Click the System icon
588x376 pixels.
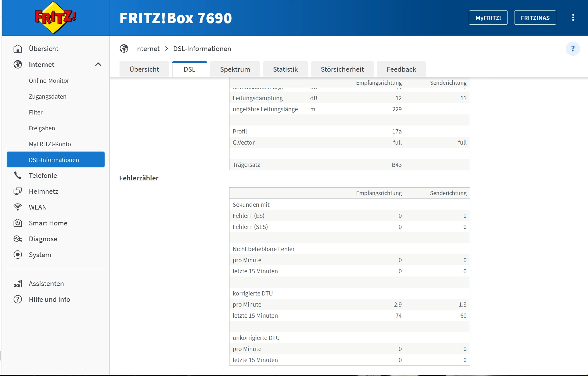pyautogui.click(x=18, y=255)
